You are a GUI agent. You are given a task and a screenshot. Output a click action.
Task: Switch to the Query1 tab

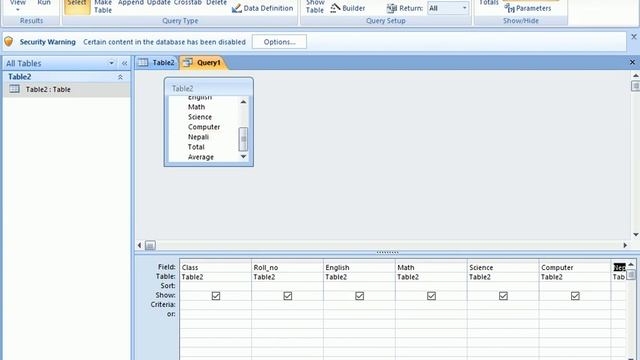pos(203,62)
